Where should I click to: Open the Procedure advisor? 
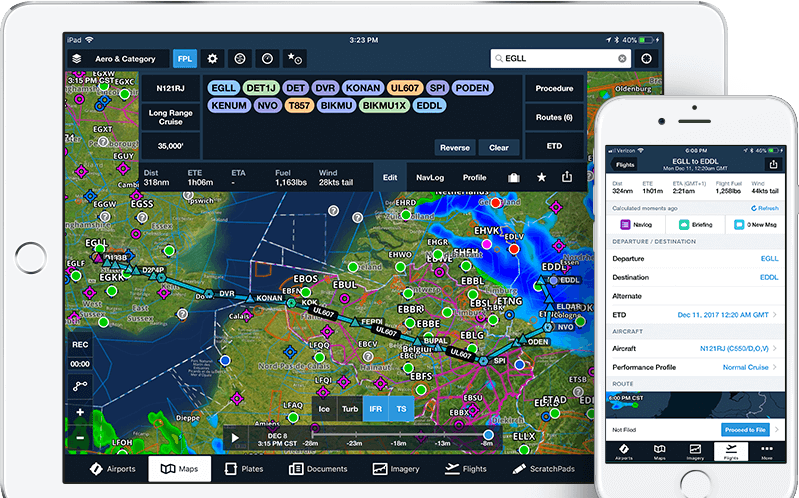pos(554,88)
